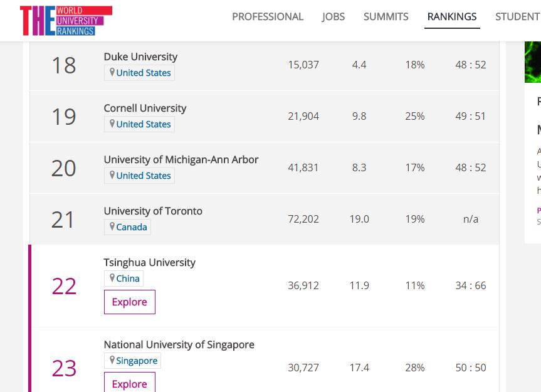
Task: Click location pin icon beside Duke's United States
Action: click(x=112, y=72)
